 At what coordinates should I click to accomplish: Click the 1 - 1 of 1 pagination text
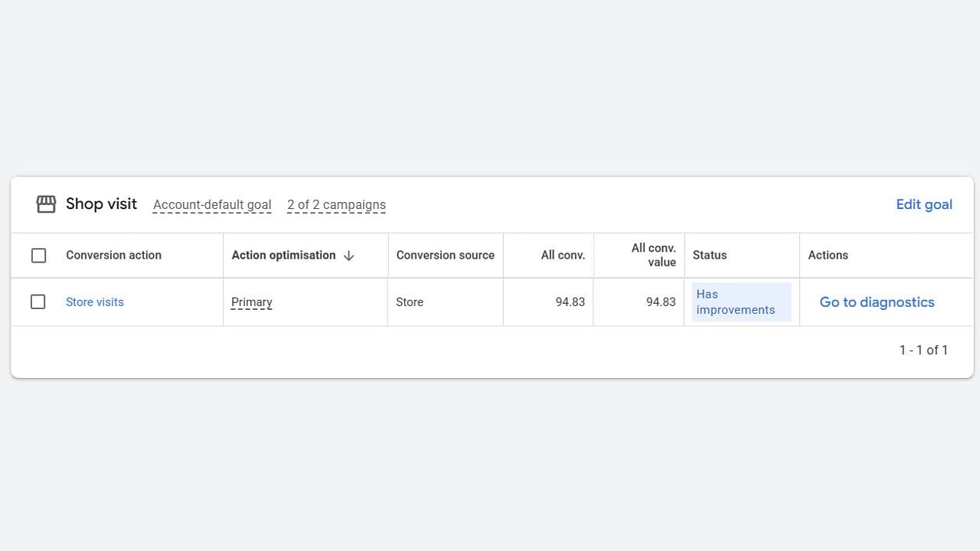pyautogui.click(x=923, y=350)
